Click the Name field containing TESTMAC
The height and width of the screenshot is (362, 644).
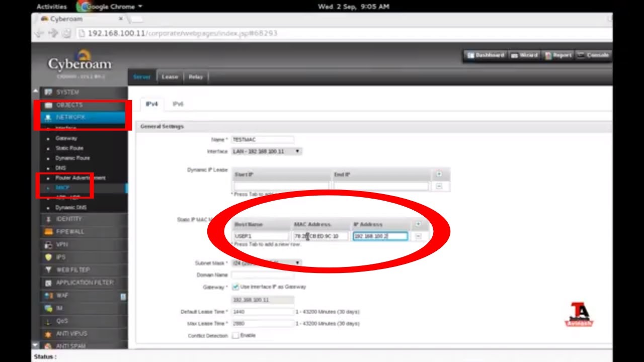point(263,140)
